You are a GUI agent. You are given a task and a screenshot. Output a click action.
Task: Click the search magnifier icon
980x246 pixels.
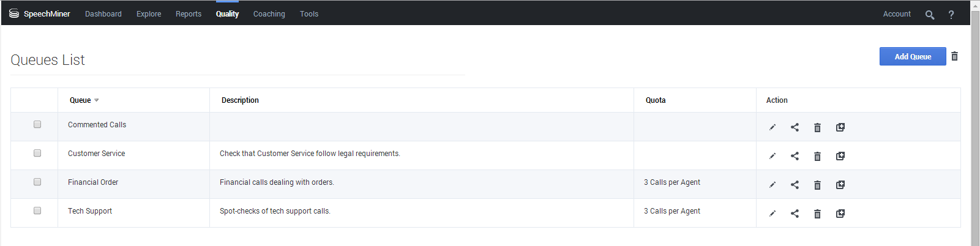[930, 15]
